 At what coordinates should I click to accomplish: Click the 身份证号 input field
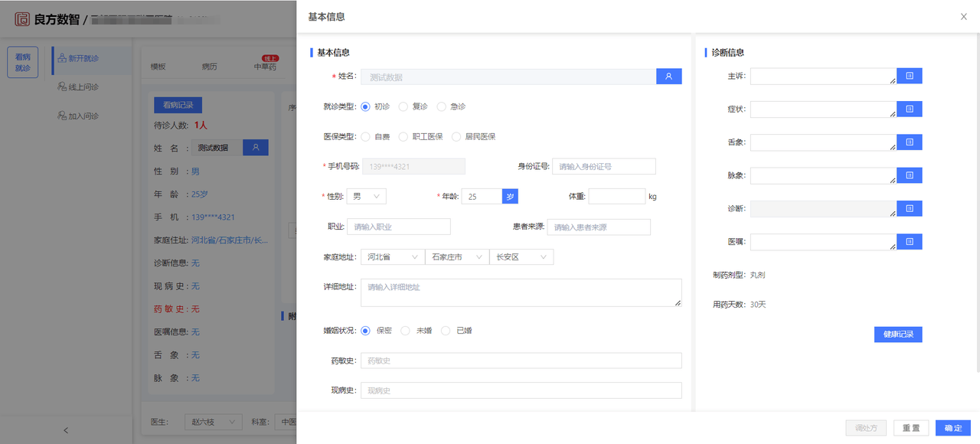click(604, 166)
